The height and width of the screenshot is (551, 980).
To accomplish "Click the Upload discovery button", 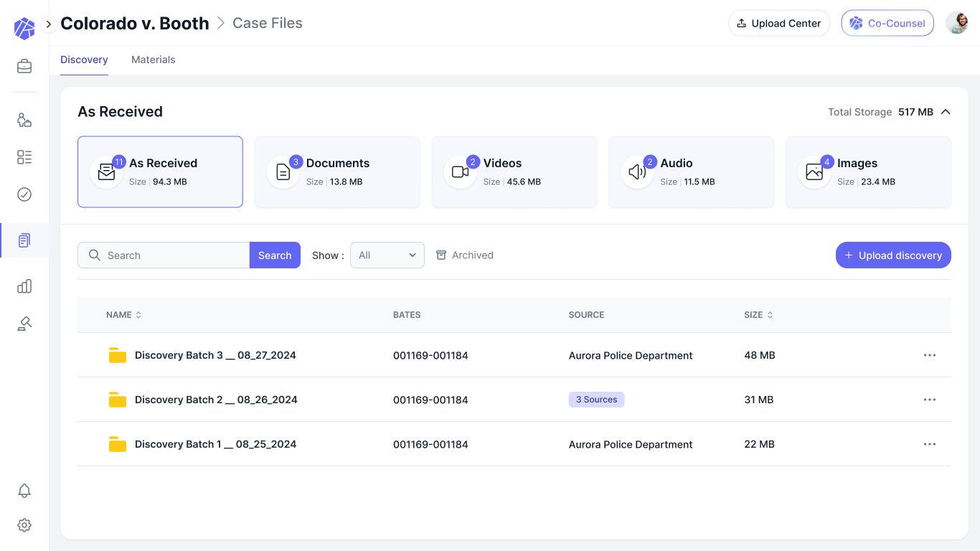I will (x=893, y=255).
